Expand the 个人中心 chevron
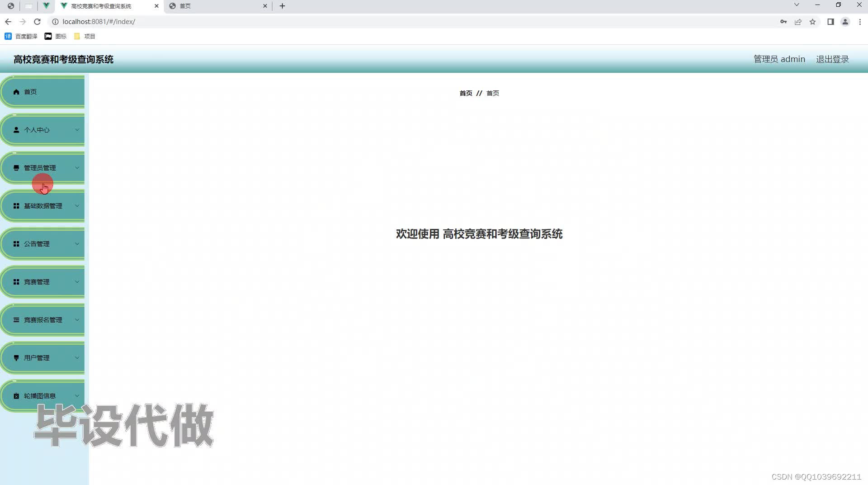 (77, 130)
